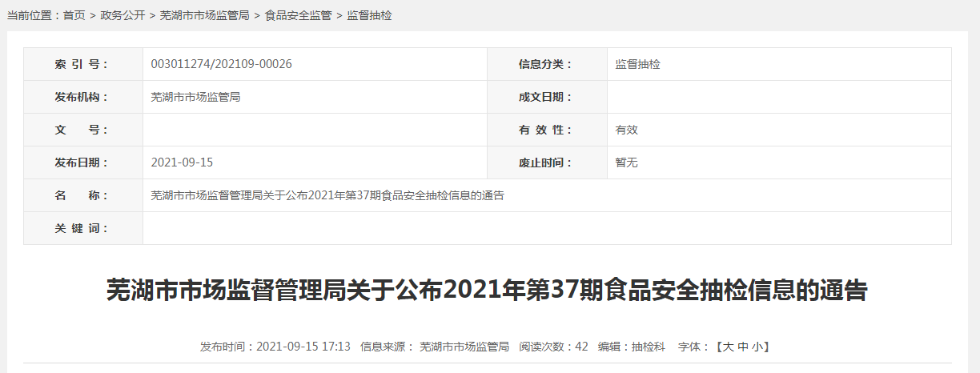Open 监督抽检 breadcrumb link
This screenshot has height=373, width=980.
[369, 15]
